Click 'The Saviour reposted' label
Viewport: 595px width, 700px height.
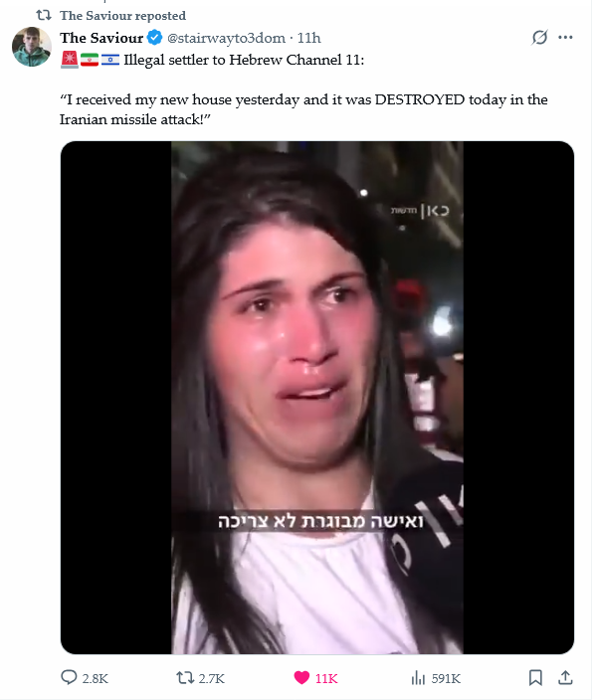pos(122,16)
